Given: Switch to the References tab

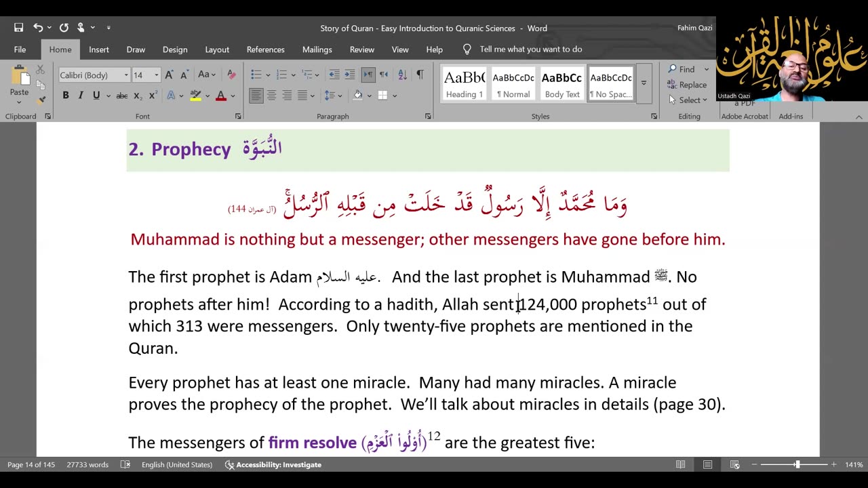Looking at the screenshot, I should pyautogui.click(x=265, y=49).
